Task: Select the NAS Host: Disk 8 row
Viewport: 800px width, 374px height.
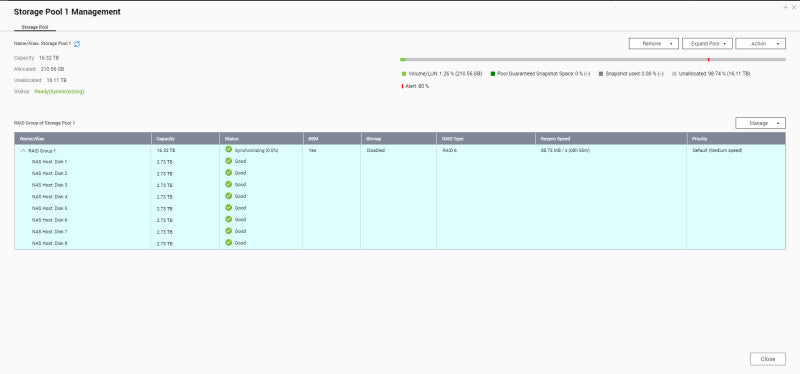Action: (400, 244)
